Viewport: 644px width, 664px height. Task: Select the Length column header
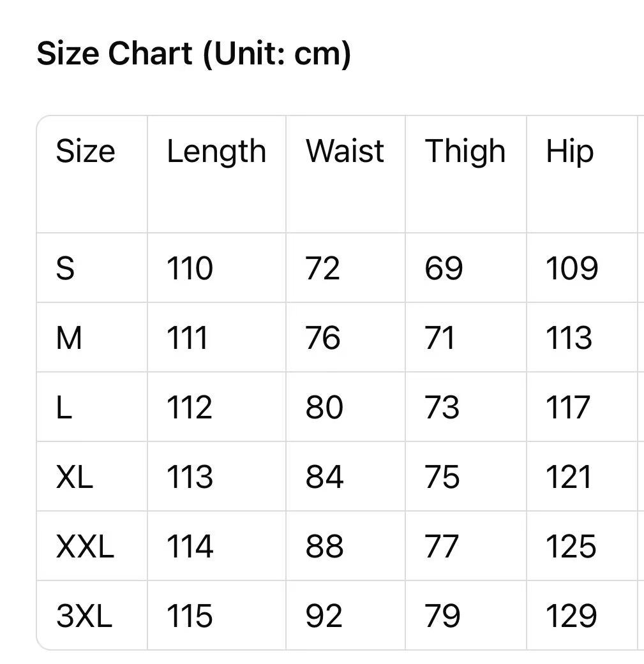216,152
